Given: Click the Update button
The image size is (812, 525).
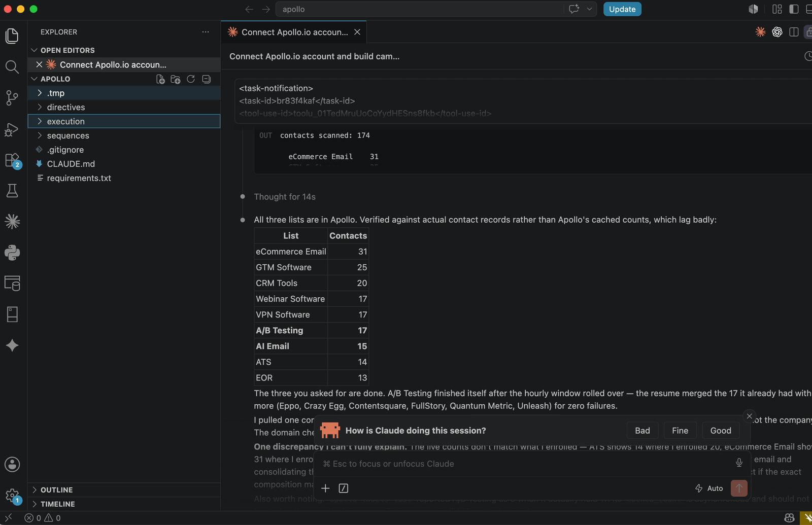Looking at the screenshot, I should pos(622,9).
